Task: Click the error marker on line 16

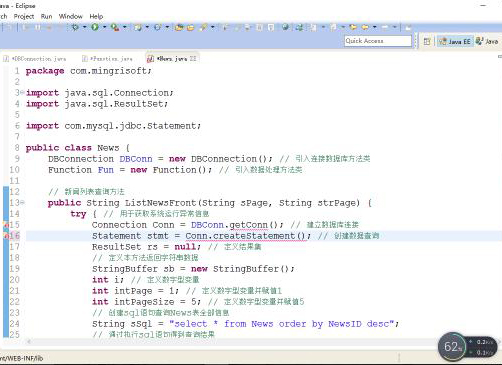Action: pos(6,236)
